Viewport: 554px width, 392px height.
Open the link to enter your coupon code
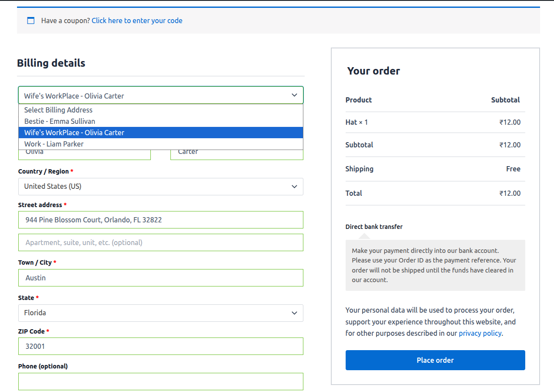point(137,20)
